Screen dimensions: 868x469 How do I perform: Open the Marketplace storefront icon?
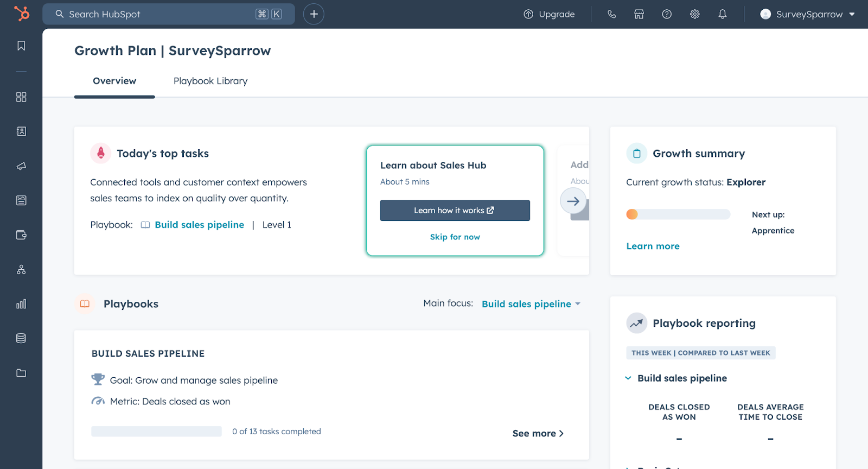pos(639,14)
